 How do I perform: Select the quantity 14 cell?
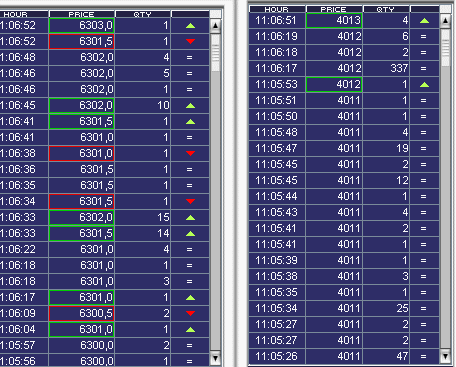click(x=143, y=234)
